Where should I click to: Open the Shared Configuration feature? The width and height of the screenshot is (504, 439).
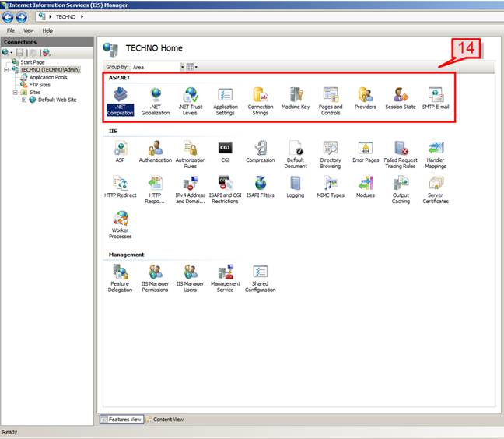point(260,272)
